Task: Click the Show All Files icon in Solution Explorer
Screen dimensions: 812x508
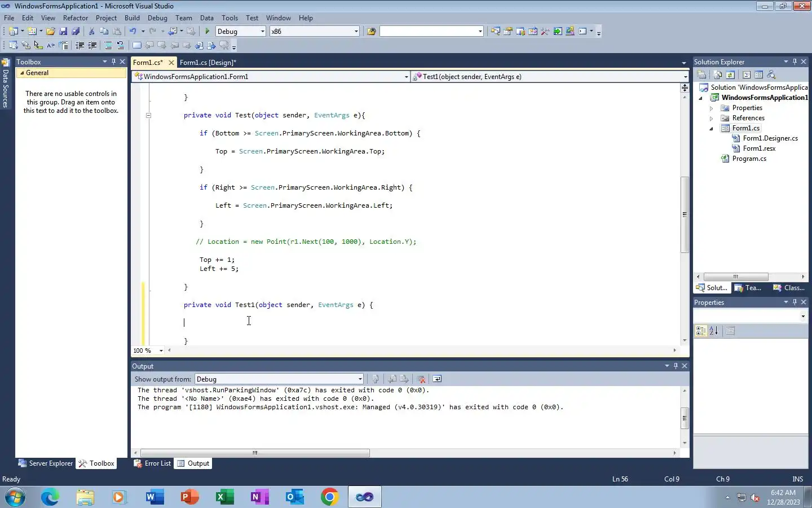Action: [x=717, y=75]
